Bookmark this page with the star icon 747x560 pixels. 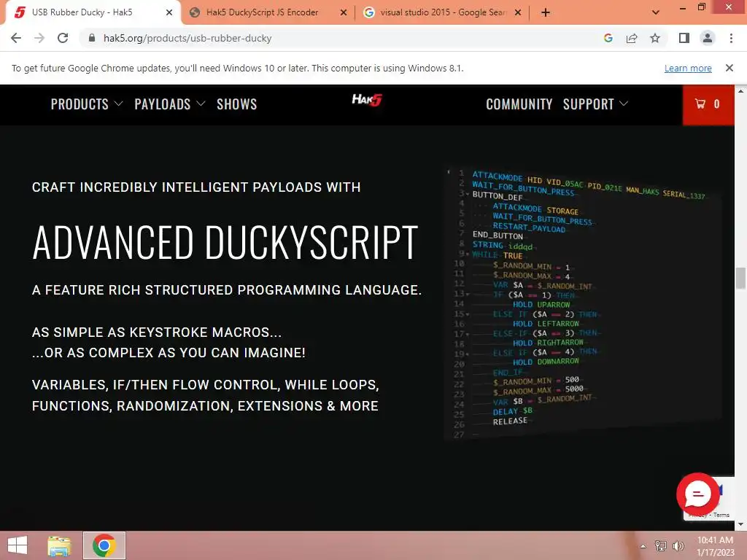655,38
